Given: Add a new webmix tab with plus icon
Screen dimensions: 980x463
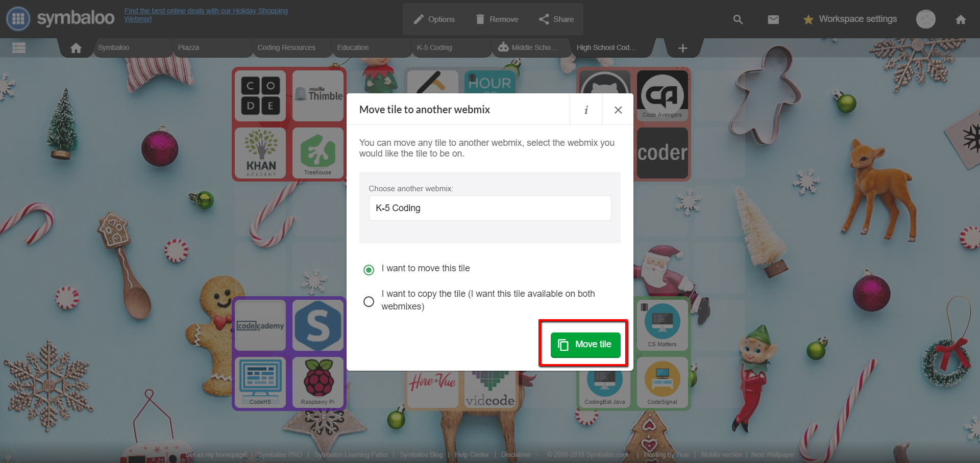Looking at the screenshot, I should point(682,48).
